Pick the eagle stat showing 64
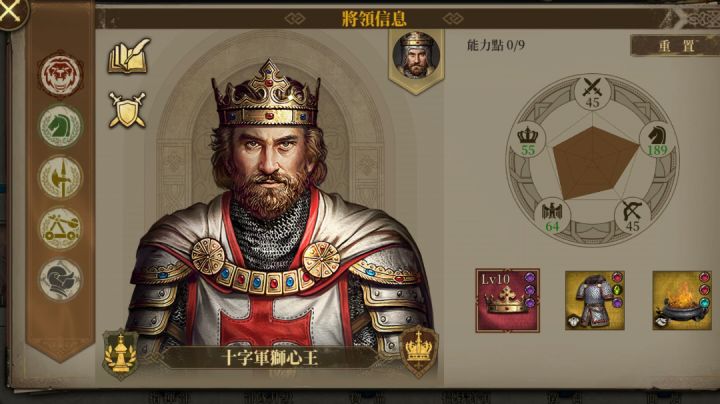Viewport: 720px width, 404px height. 552,217
